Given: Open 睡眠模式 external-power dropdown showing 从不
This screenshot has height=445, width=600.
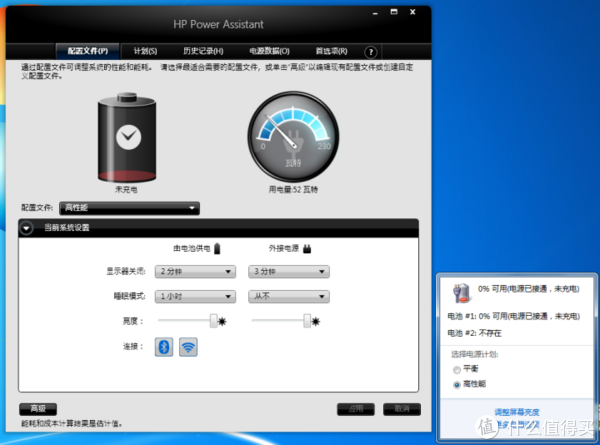Looking at the screenshot, I should (289, 296).
